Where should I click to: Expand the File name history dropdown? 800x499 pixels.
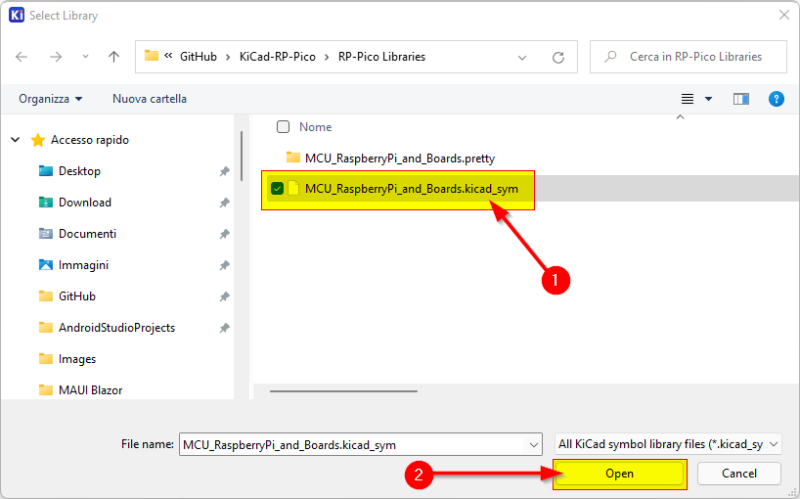[532, 444]
